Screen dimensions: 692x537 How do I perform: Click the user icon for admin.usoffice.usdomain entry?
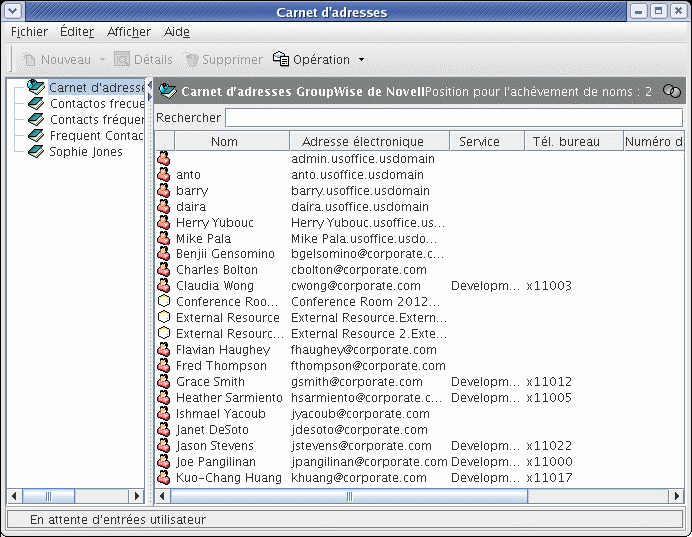164,158
